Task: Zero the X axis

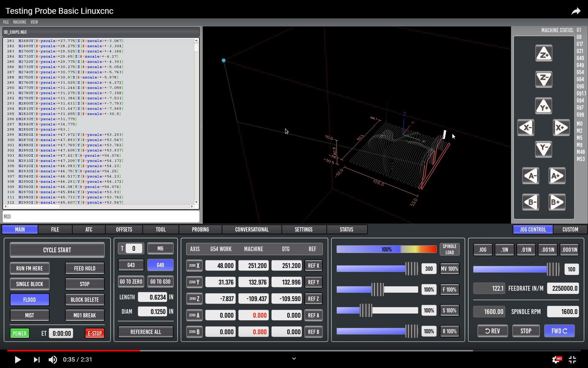Action: [194, 266]
